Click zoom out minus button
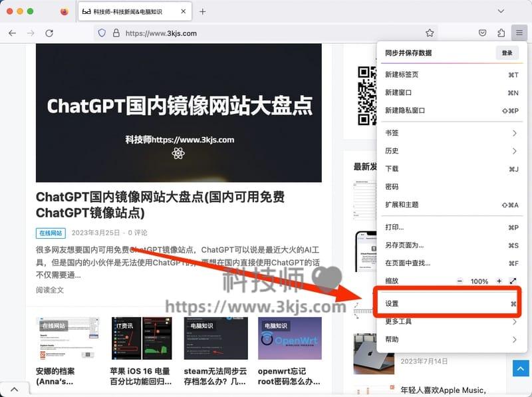 pos(460,281)
